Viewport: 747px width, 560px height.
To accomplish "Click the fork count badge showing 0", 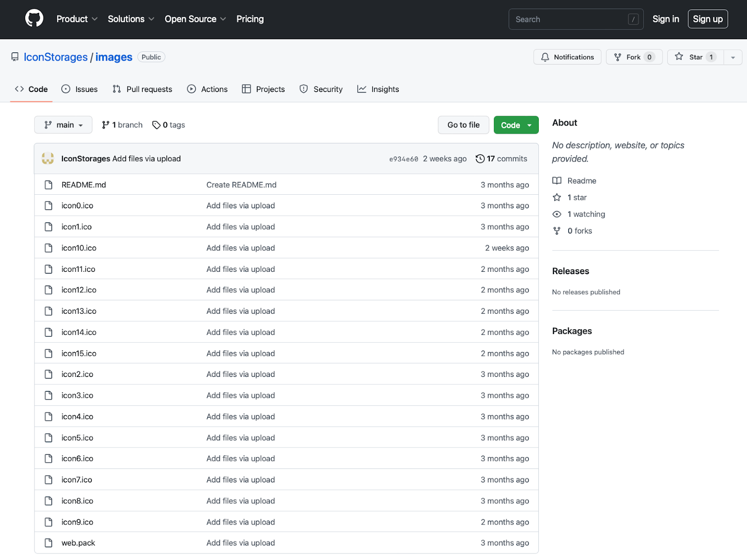I will pos(649,57).
